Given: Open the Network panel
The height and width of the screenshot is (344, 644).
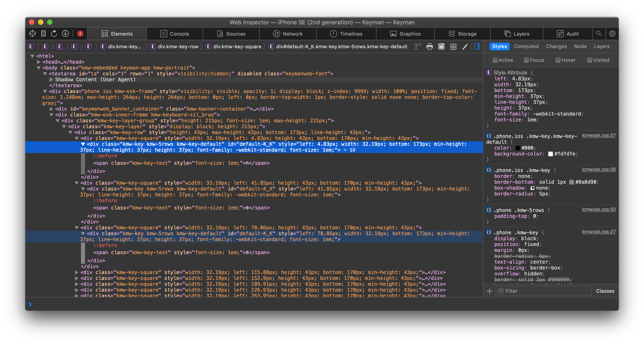Looking at the screenshot, I should pos(288,34).
